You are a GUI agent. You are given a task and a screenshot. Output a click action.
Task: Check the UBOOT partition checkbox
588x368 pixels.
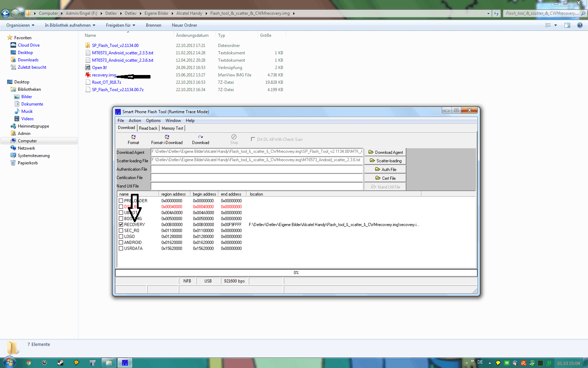[x=121, y=212]
